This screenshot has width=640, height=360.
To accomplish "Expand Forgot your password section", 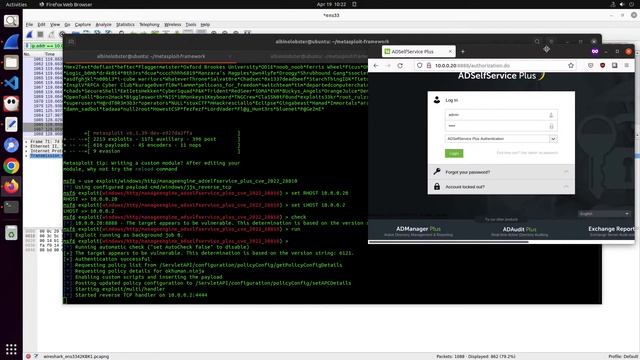I will click(501, 172).
